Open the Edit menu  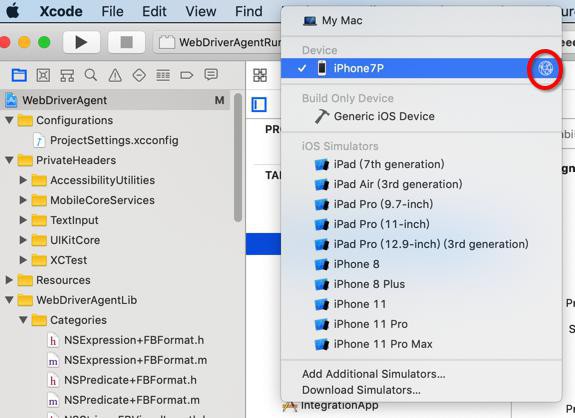pos(154,11)
